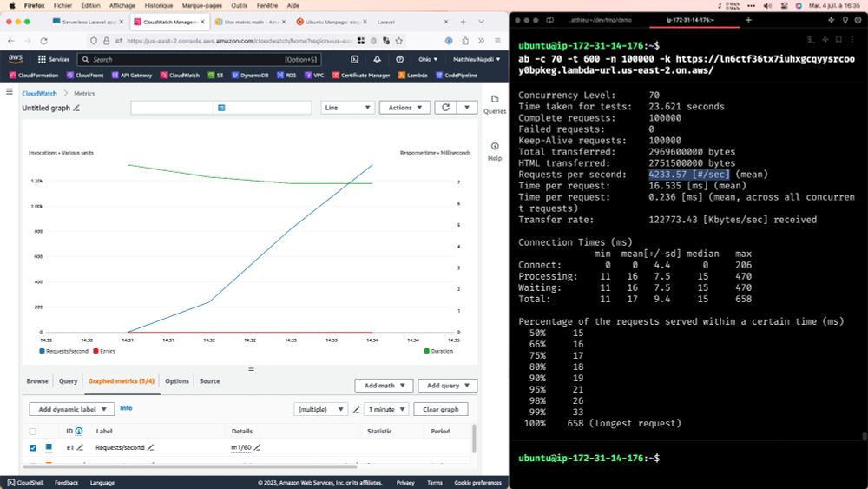Open the Add query dropdown
Viewport: 868px width, 489px height.
click(x=448, y=386)
